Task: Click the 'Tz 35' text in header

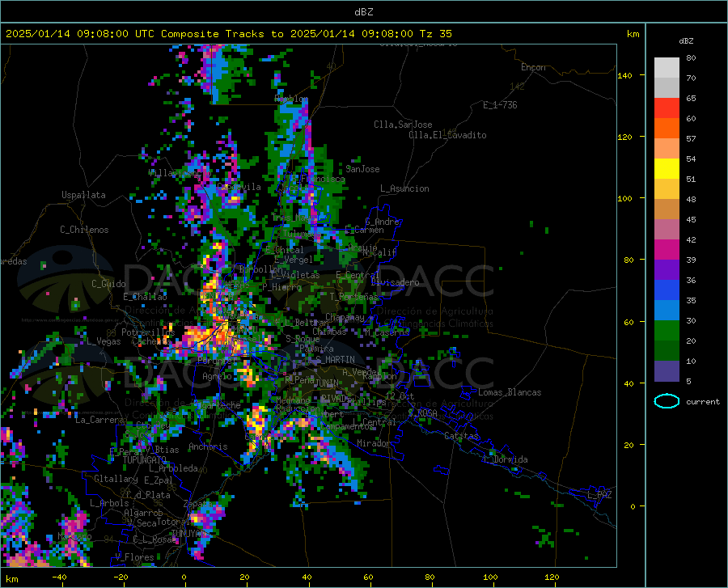Action: point(435,33)
